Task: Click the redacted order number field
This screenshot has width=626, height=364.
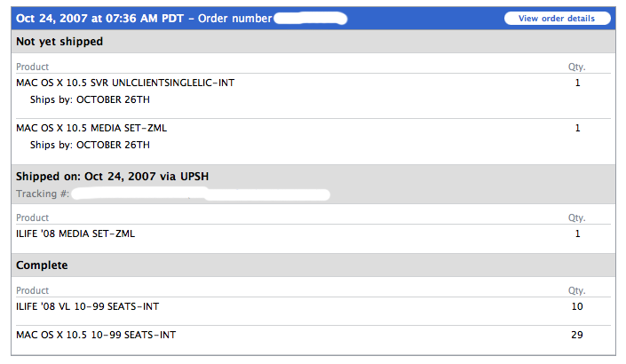Action: [x=310, y=18]
